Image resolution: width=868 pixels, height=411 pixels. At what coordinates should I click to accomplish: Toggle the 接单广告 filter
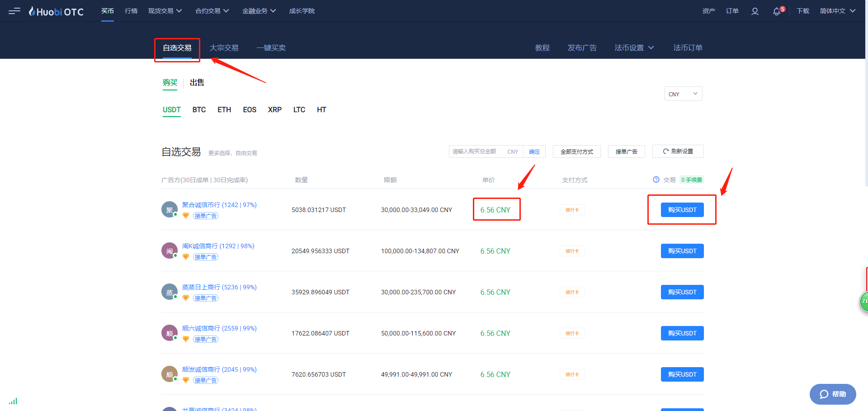[626, 151]
